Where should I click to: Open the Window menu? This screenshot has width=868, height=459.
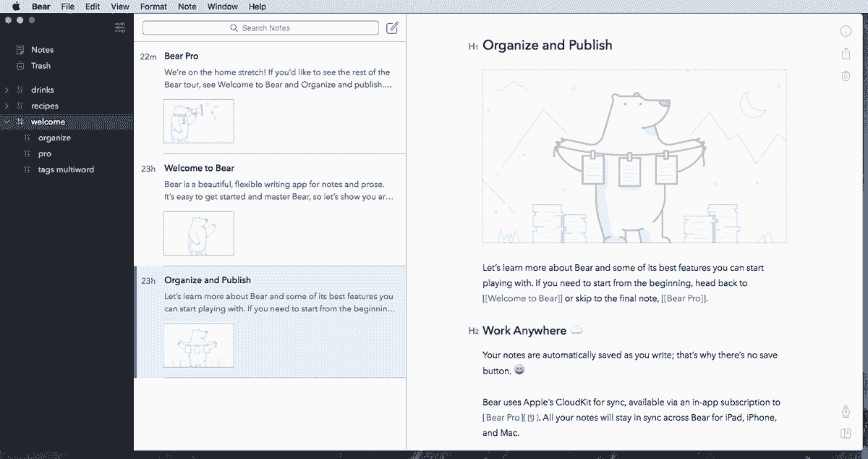coord(222,7)
